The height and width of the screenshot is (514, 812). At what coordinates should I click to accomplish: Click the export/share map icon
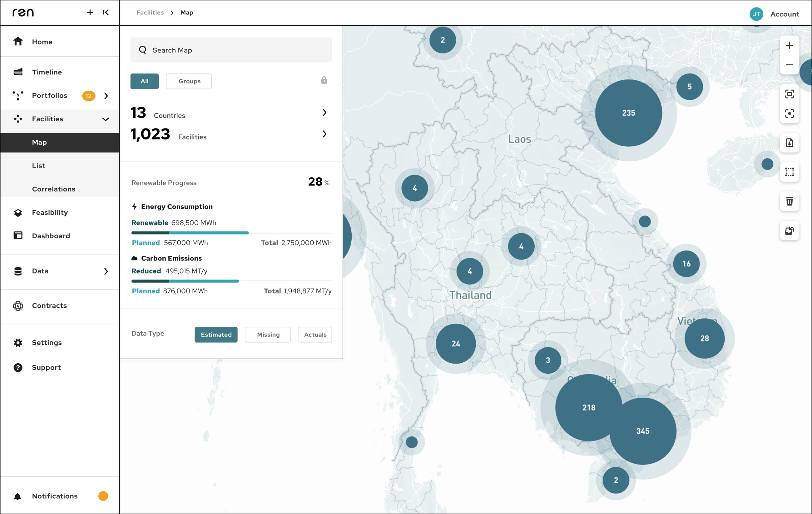[x=789, y=231]
